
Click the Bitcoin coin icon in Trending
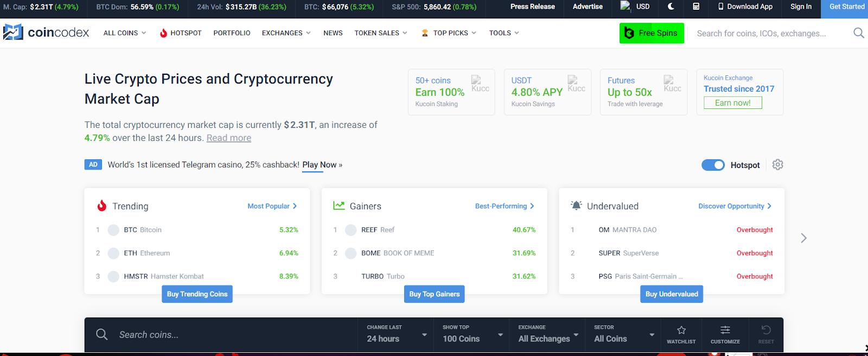click(x=113, y=230)
